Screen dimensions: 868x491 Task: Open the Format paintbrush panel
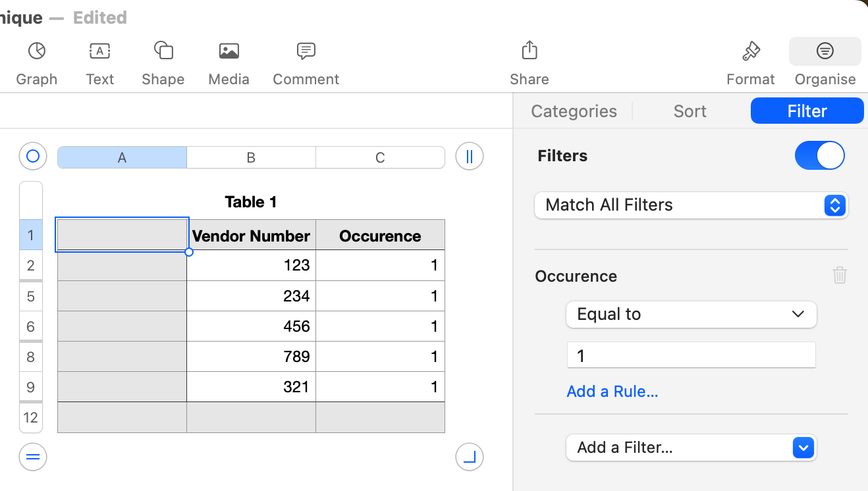(x=750, y=51)
